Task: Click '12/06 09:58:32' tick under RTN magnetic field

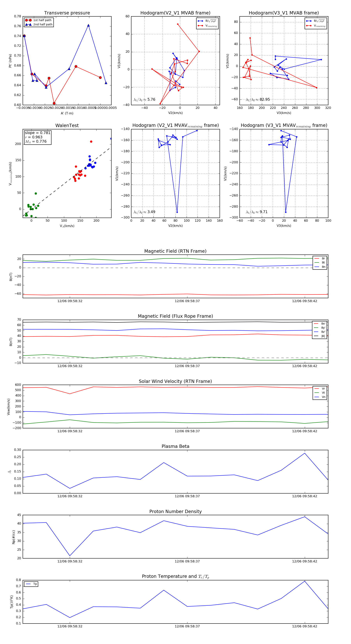Action: point(70,301)
